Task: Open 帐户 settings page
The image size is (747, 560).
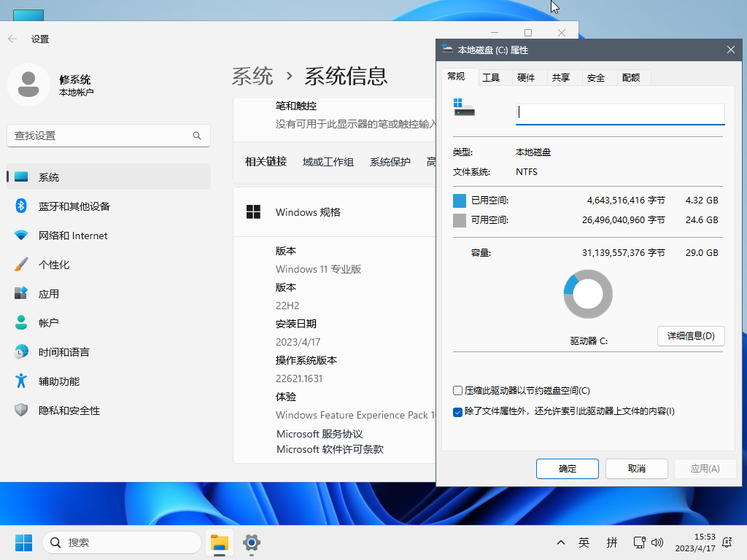Action: (109, 323)
